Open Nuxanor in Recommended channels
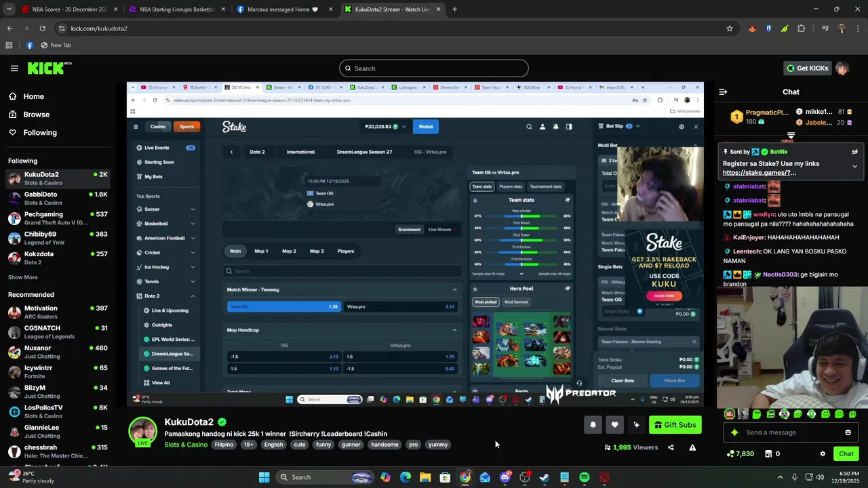 point(58,352)
